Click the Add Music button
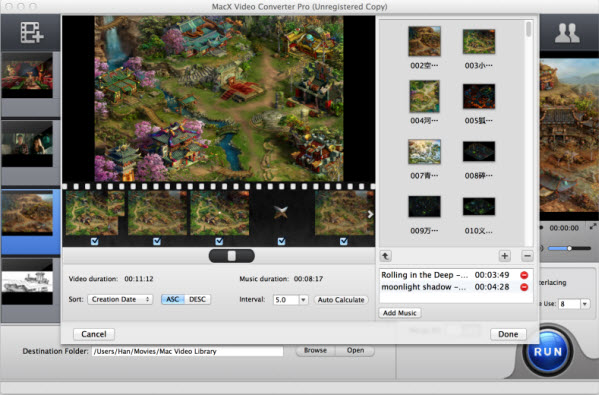This screenshot has height=395, width=599. tap(400, 313)
